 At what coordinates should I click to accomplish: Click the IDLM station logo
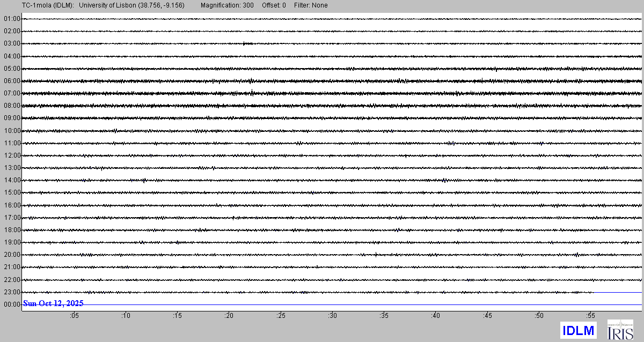[x=577, y=331]
